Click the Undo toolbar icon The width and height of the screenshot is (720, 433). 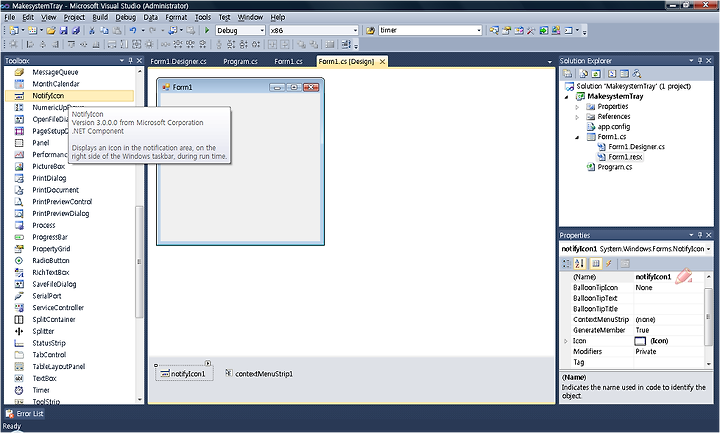coord(133,30)
